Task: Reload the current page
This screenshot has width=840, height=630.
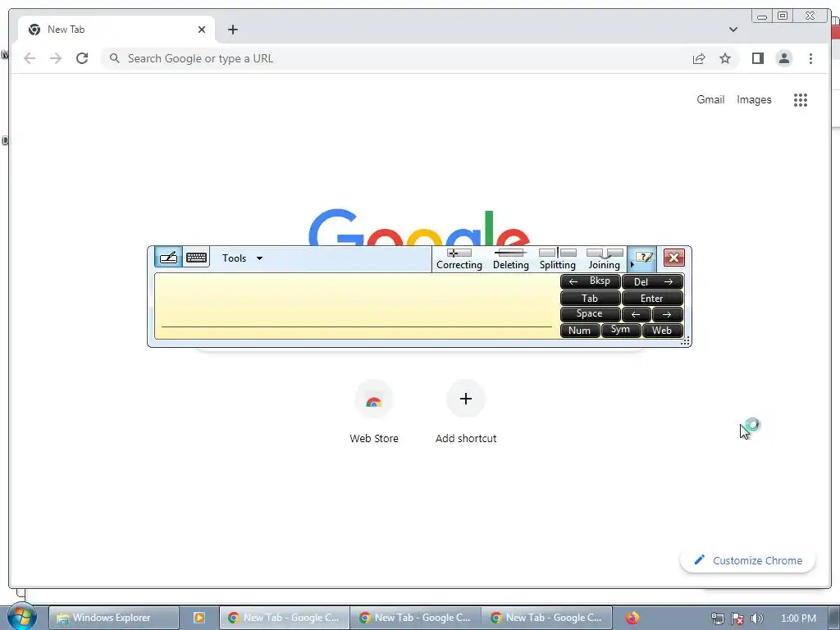Action: (x=82, y=58)
